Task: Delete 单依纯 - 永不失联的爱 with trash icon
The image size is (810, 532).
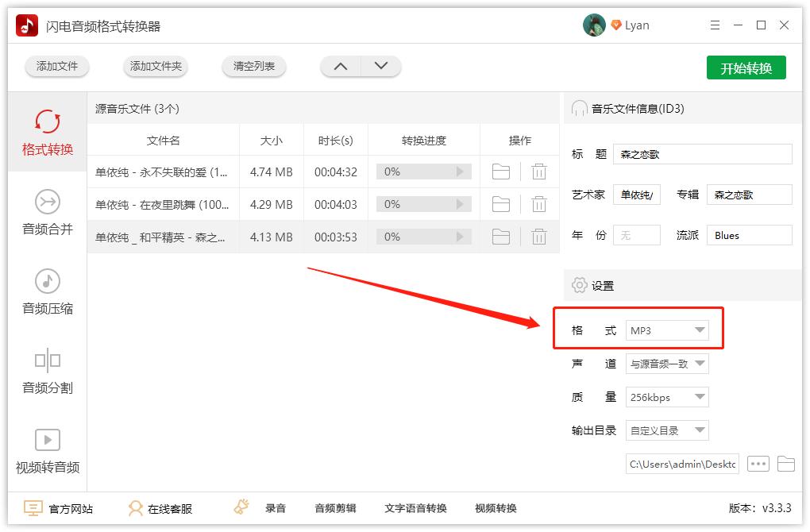Action: [x=539, y=172]
